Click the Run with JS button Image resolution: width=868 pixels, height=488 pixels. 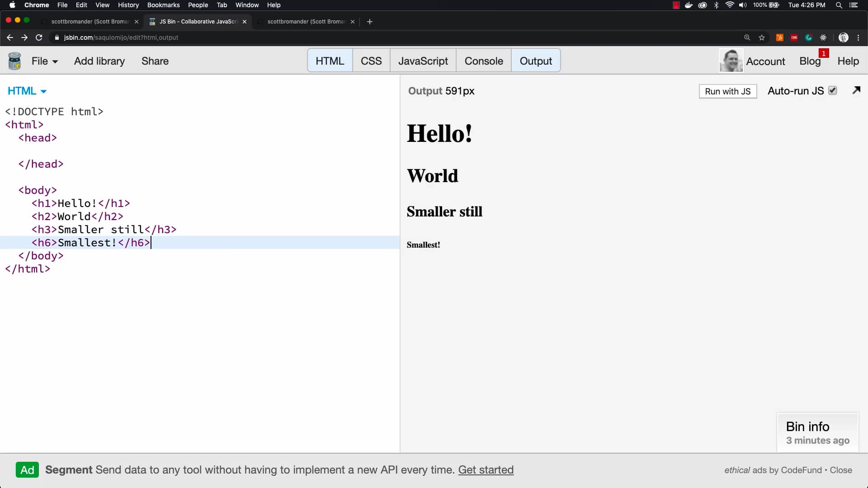(728, 91)
